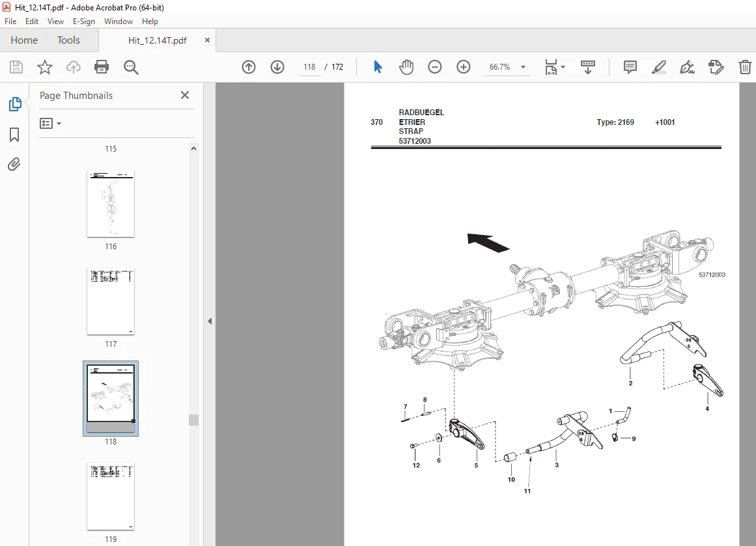Open the Attachments paperclip panel

[x=14, y=165]
